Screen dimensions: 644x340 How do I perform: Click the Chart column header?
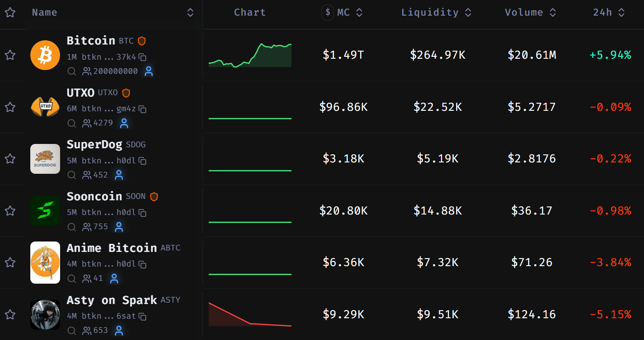click(x=250, y=13)
